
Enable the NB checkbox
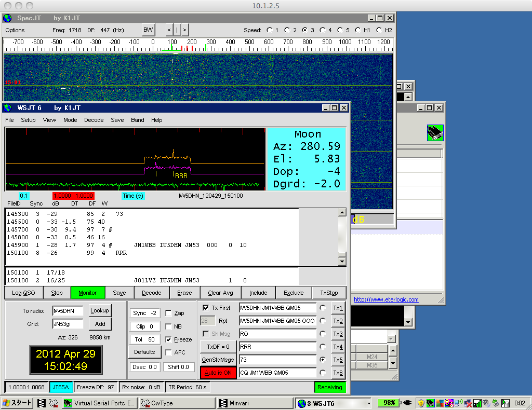point(168,326)
